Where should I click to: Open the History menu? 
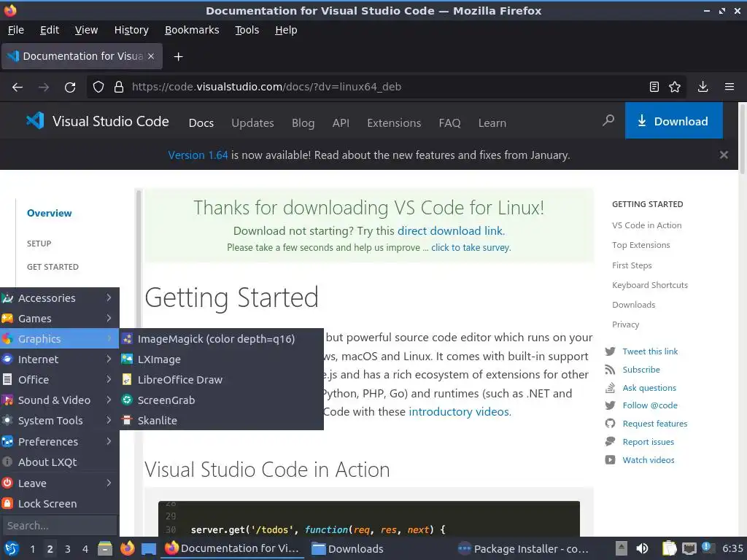tap(131, 30)
